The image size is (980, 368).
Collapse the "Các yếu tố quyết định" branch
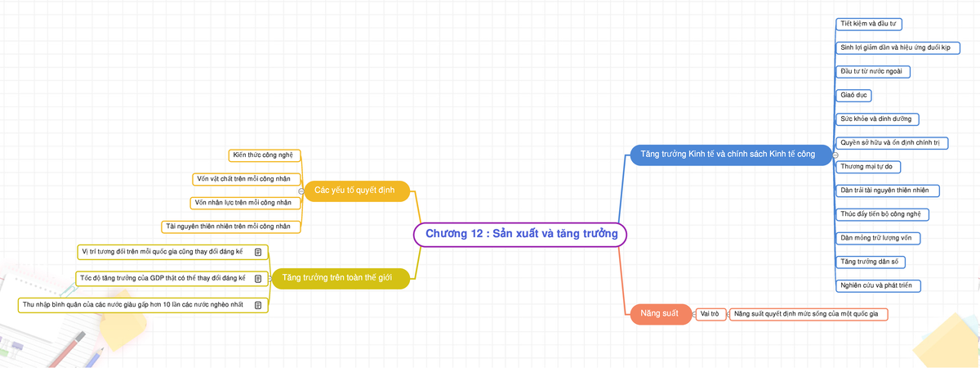point(302,191)
